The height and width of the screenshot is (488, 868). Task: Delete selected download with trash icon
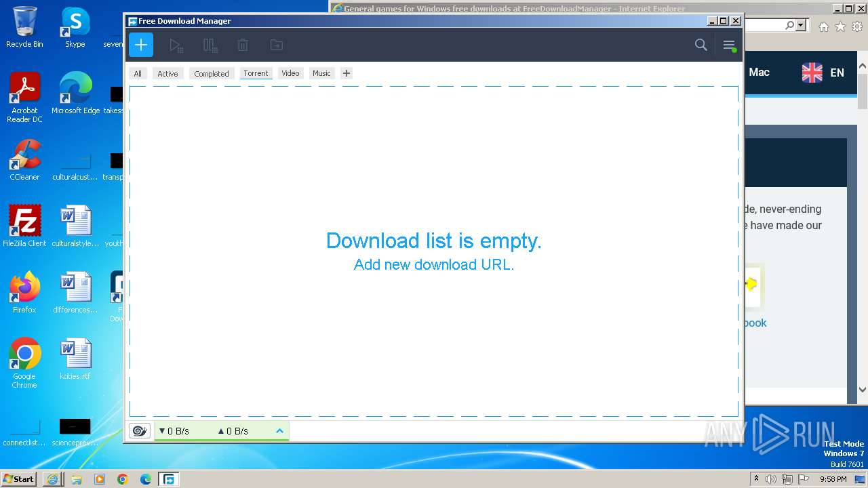243,45
